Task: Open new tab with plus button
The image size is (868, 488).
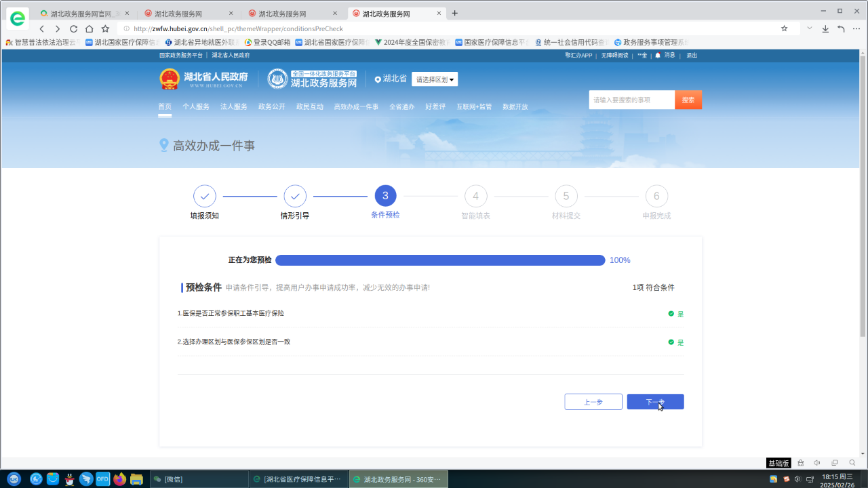Action: click(454, 13)
